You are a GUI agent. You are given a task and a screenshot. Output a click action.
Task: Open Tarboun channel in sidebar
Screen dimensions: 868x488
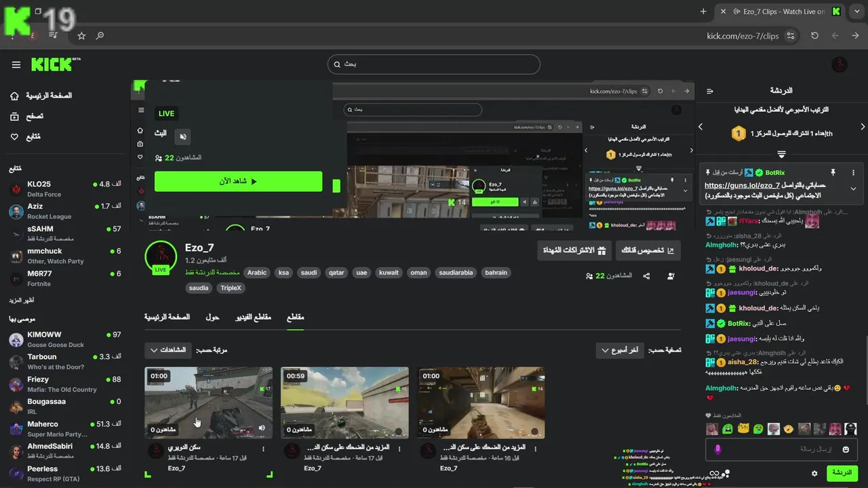(64, 362)
